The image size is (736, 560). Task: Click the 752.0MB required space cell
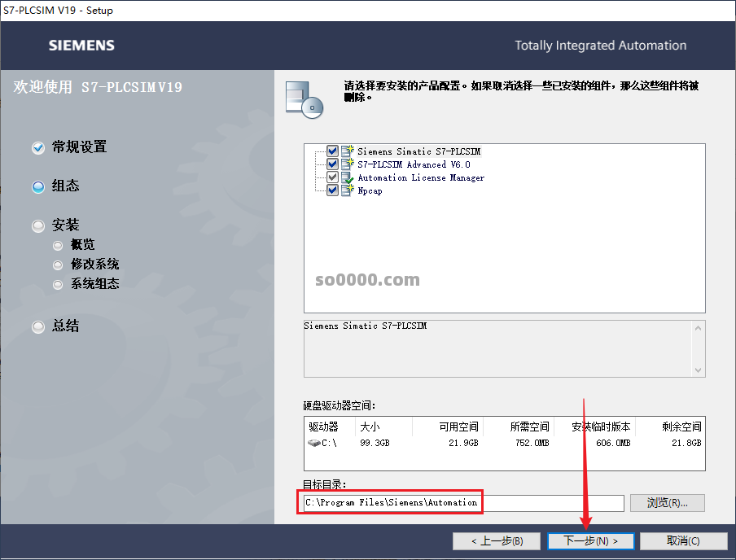point(532,443)
